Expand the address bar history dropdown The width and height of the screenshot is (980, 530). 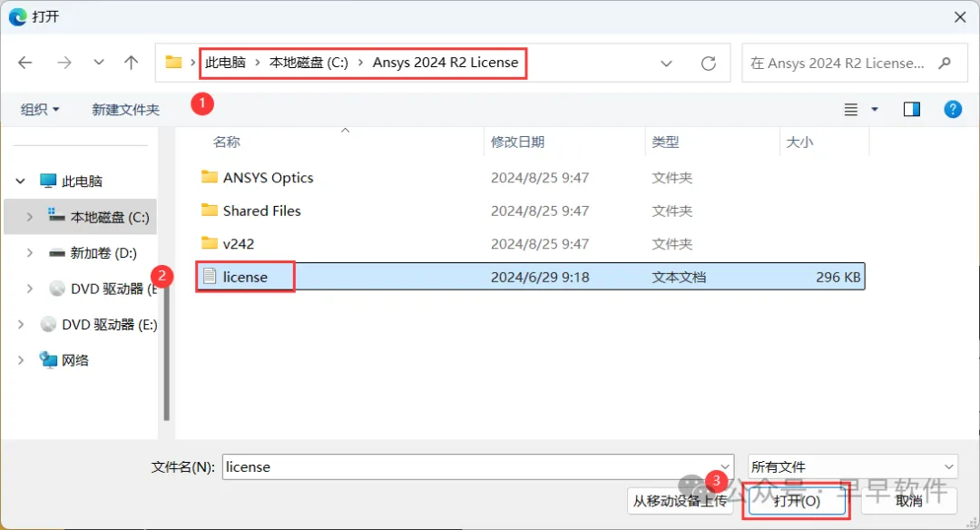point(666,64)
